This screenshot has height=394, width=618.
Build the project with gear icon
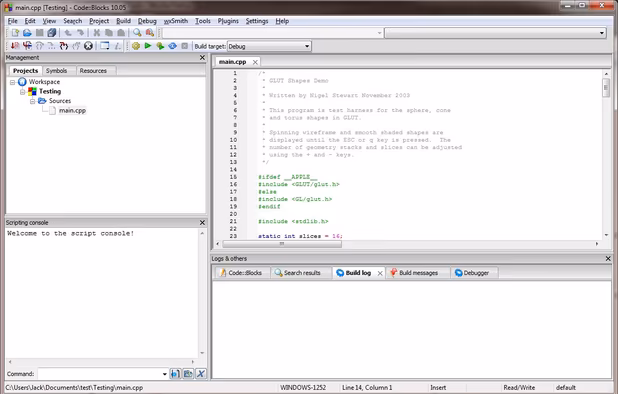coord(136,46)
